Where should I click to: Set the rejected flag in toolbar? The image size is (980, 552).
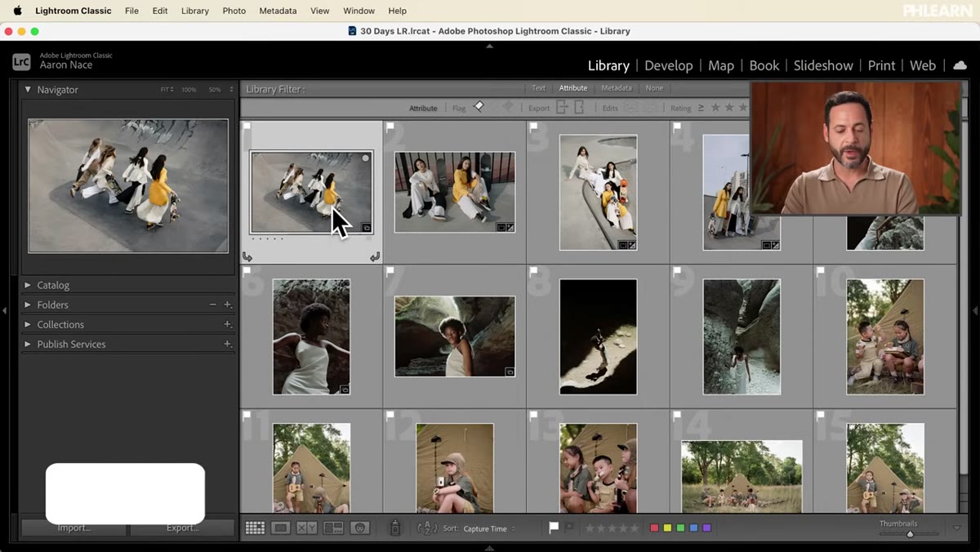click(569, 528)
